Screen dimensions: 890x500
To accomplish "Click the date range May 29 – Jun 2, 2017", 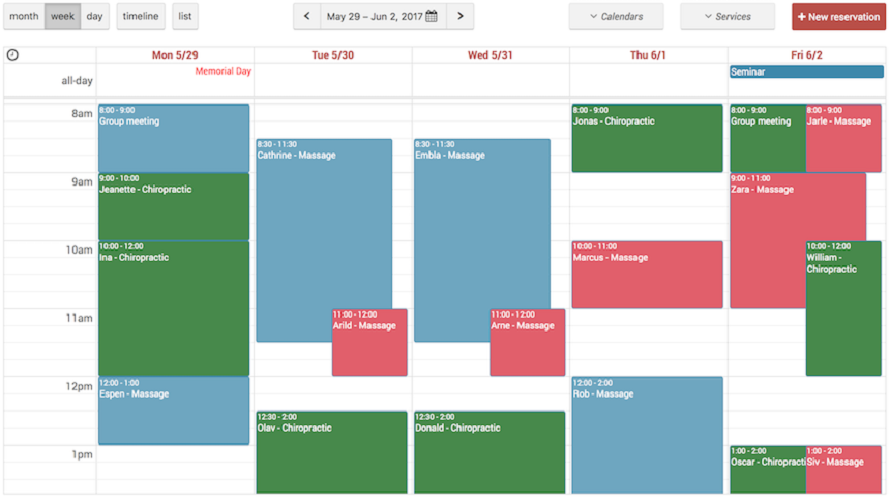I will pyautogui.click(x=374, y=16).
